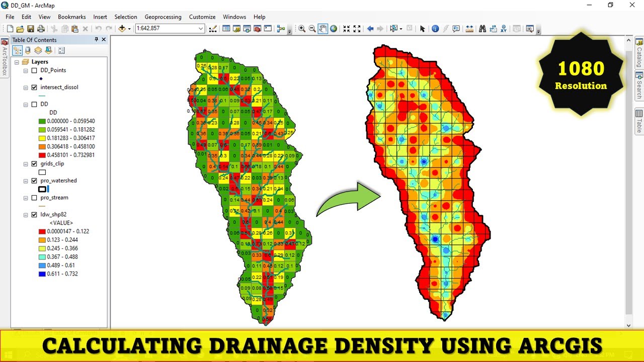Screen dimensions: 644x362
Task: Select the Layers data frame name
Action: pyautogui.click(x=40, y=62)
